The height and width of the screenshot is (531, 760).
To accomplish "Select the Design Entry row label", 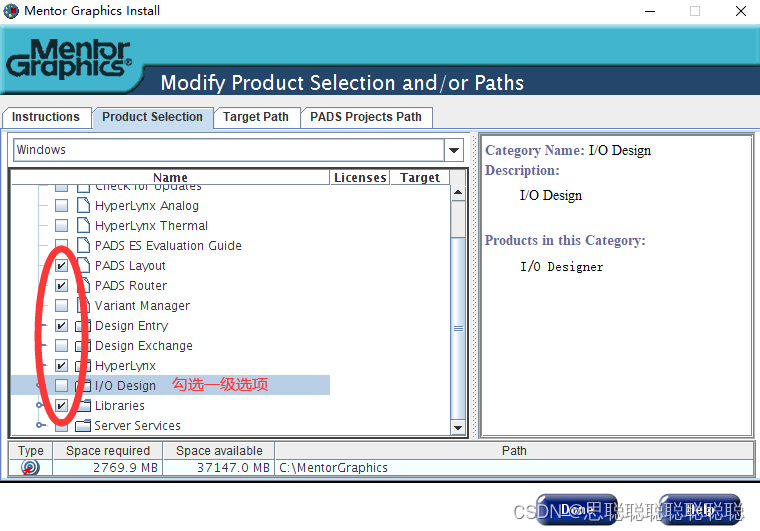I will [x=132, y=326].
